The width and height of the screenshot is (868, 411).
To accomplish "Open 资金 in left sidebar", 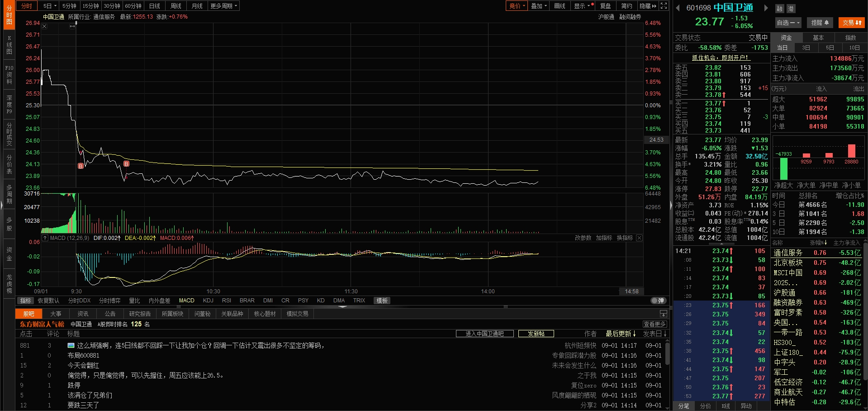I will (x=9, y=254).
